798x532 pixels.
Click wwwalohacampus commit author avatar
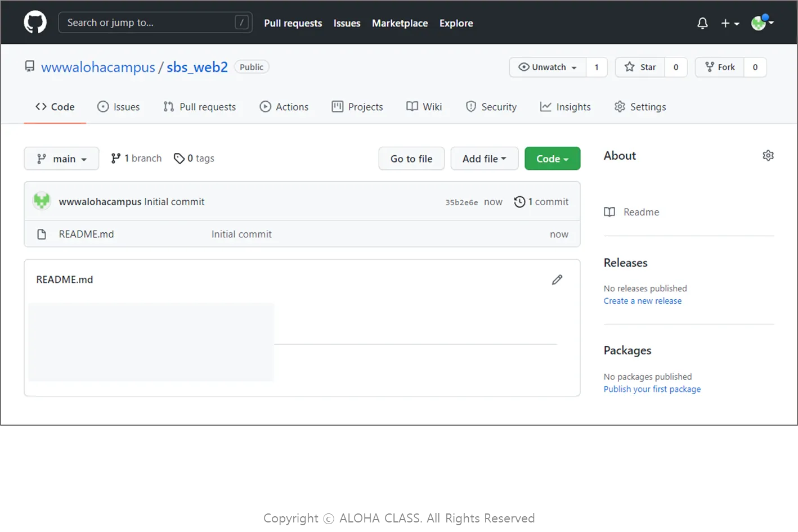click(x=42, y=201)
